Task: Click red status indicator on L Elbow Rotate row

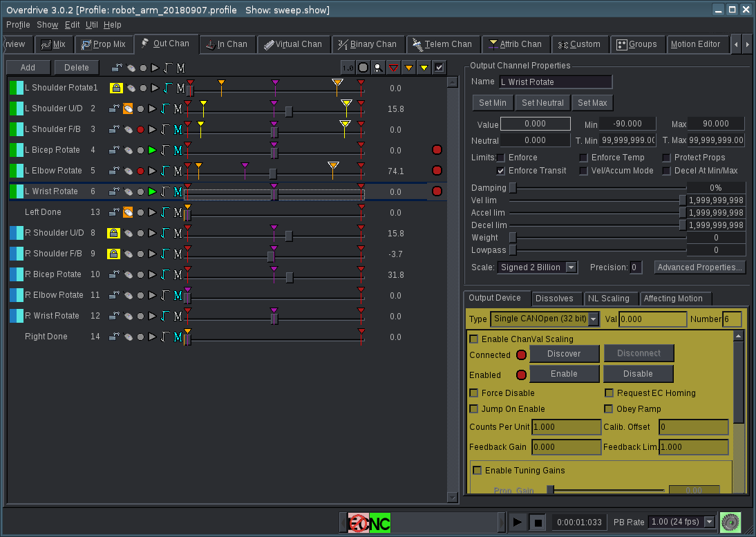Action: [437, 171]
